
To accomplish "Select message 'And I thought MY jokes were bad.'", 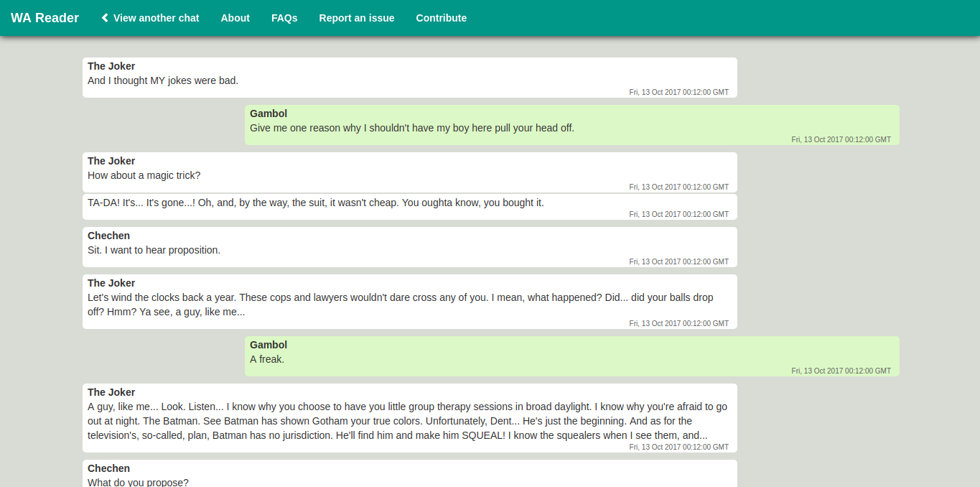I will pyautogui.click(x=410, y=78).
